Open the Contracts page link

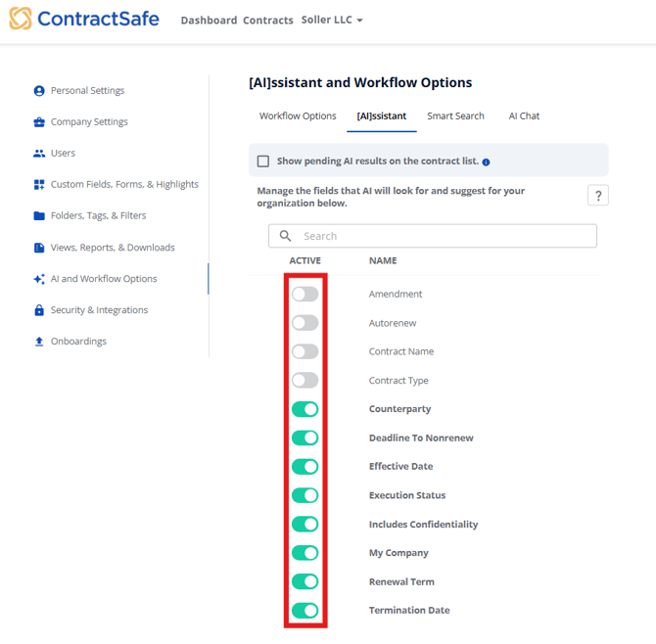click(267, 21)
